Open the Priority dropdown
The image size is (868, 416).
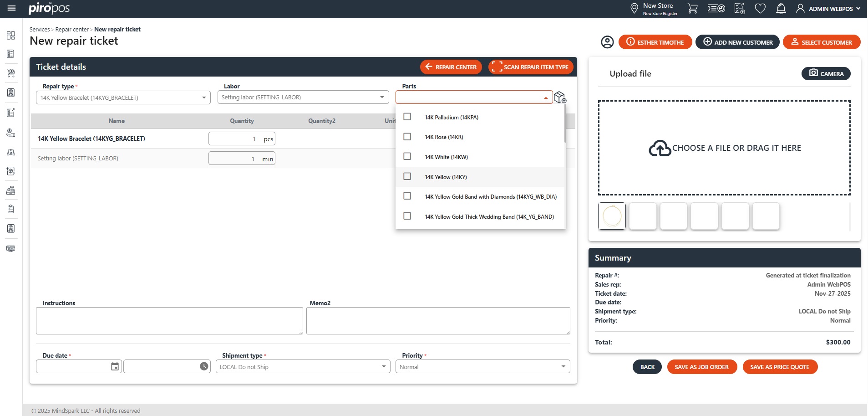[563, 366]
